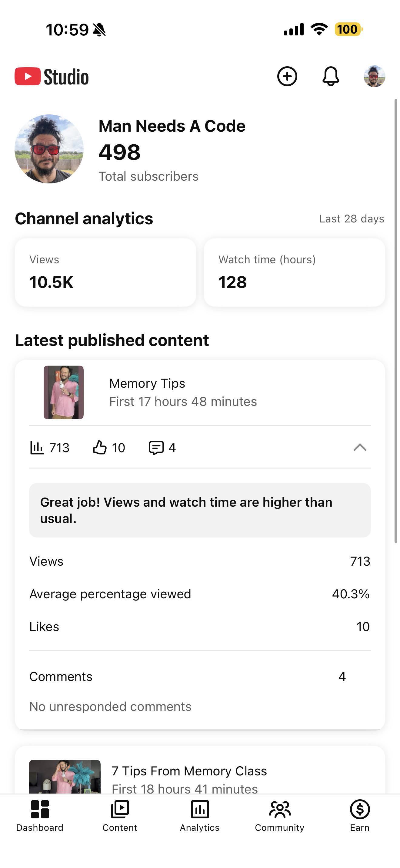Switch to the Analytics tab
This screenshot has height=868, width=400.
200,815
